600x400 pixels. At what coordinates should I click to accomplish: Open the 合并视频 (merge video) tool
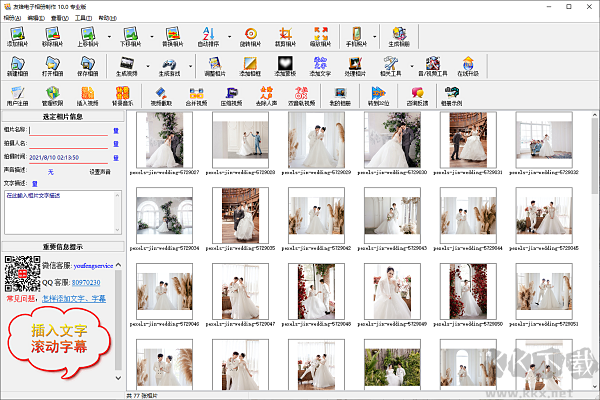point(199,96)
